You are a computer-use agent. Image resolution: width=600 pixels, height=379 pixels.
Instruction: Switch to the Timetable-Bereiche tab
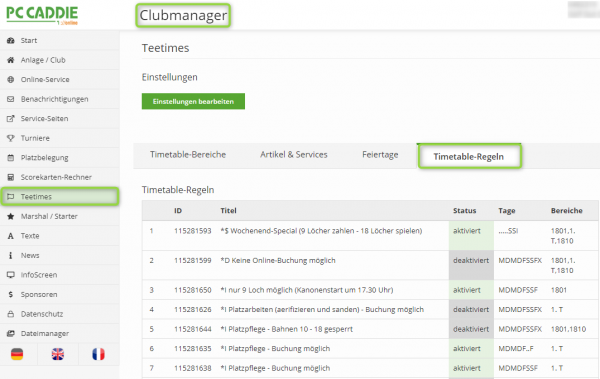click(188, 155)
